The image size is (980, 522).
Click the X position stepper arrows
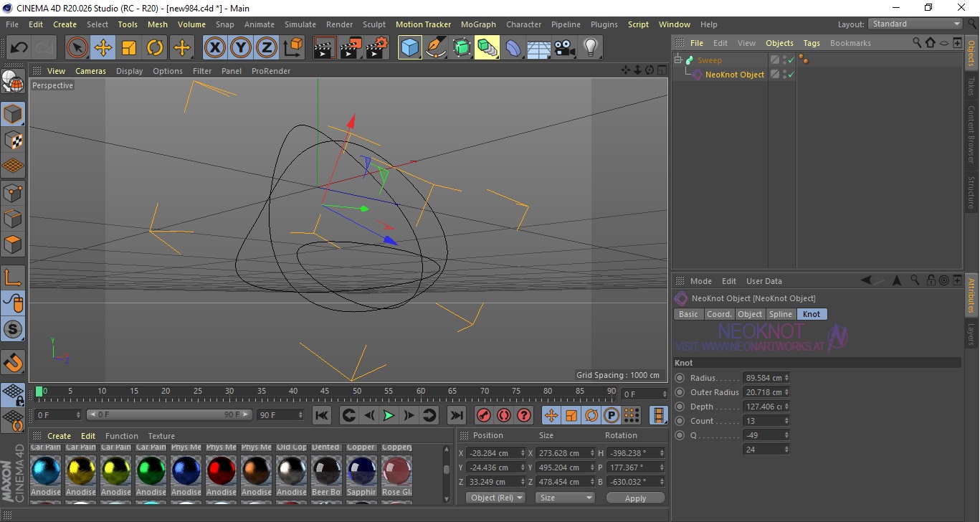pyautogui.click(x=523, y=453)
